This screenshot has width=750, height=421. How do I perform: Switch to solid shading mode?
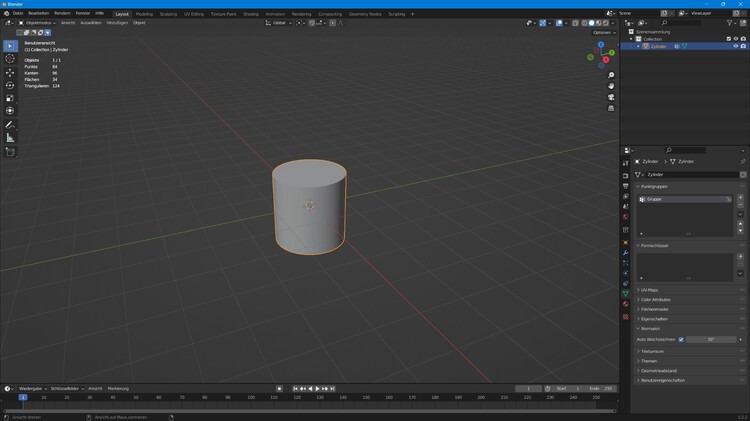coord(592,23)
